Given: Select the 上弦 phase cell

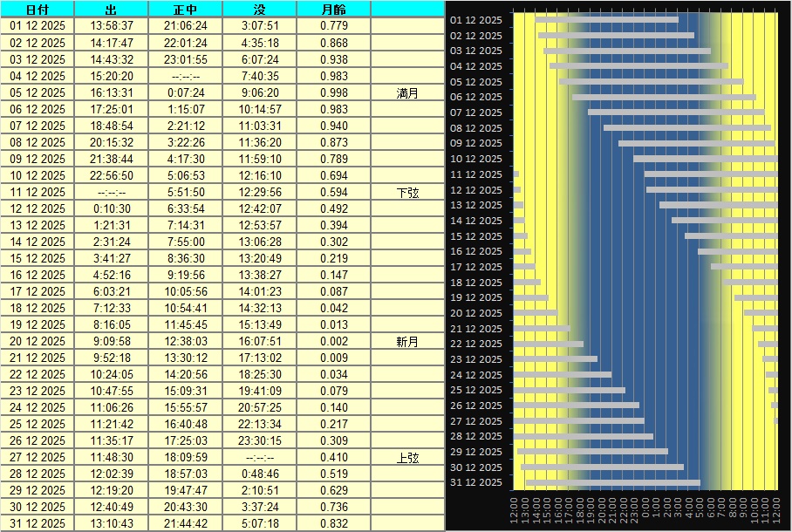Looking at the screenshot, I should [x=407, y=458].
